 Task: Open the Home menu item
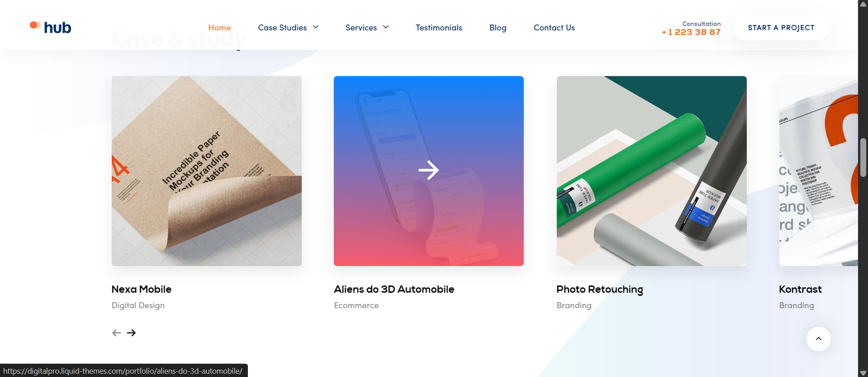click(x=220, y=28)
